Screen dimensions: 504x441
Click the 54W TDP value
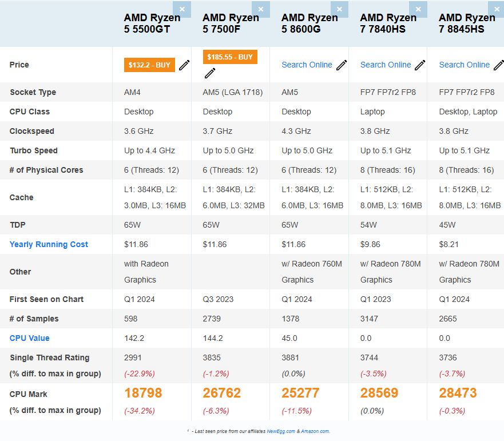coord(368,225)
